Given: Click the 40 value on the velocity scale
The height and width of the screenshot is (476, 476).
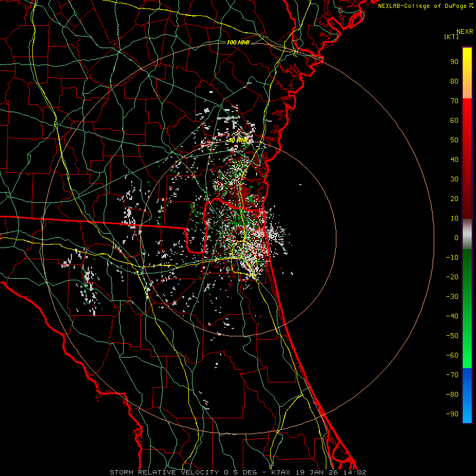Looking at the screenshot, I should click(454, 160).
